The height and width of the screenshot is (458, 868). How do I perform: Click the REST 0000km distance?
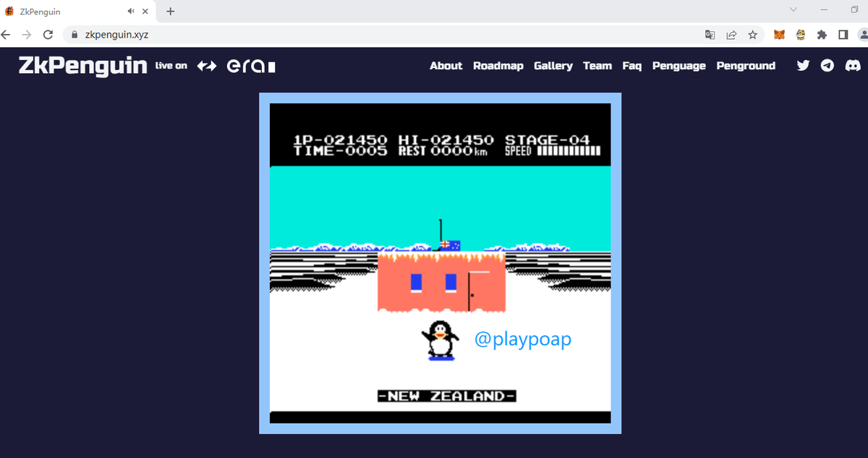[443, 151]
